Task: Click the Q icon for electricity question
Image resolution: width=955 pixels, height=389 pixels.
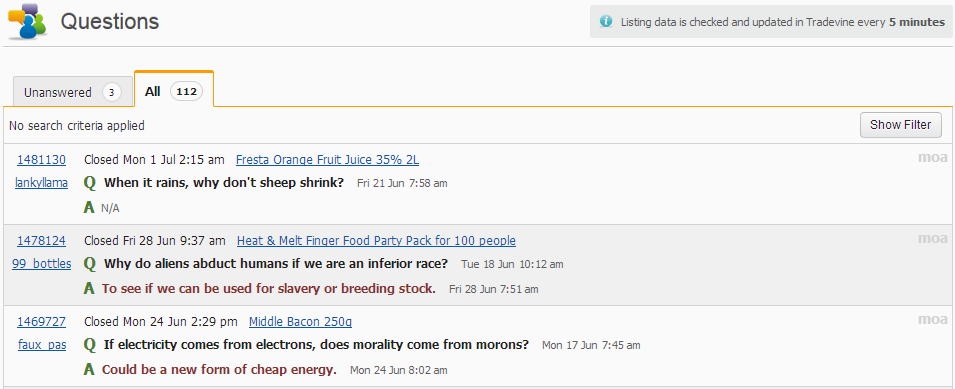Action: [x=90, y=345]
